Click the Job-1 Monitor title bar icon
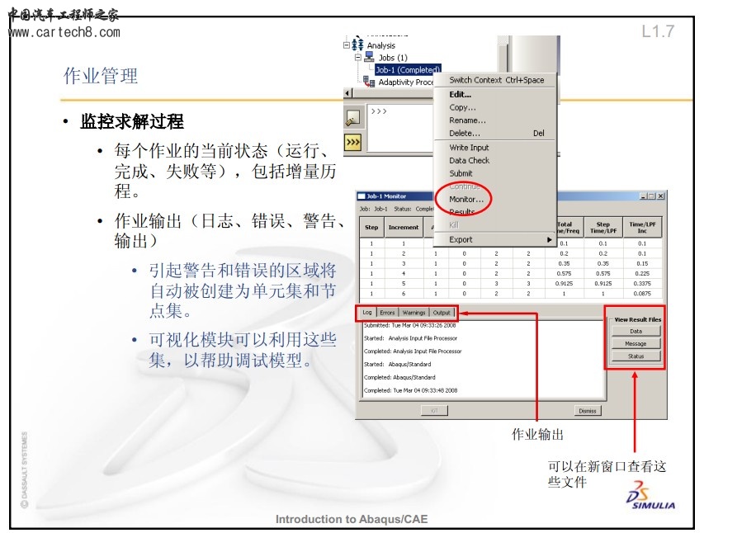Screen dimensions: 756x533 pos(361,196)
